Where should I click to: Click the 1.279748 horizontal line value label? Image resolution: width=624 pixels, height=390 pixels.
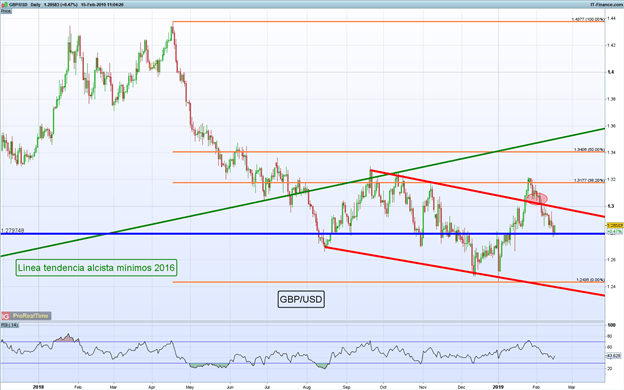click(x=13, y=230)
